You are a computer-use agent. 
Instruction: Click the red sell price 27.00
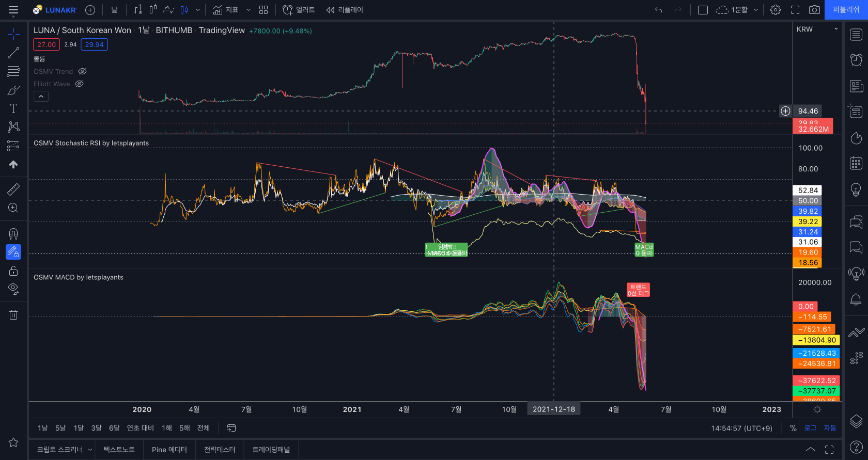tap(47, 45)
